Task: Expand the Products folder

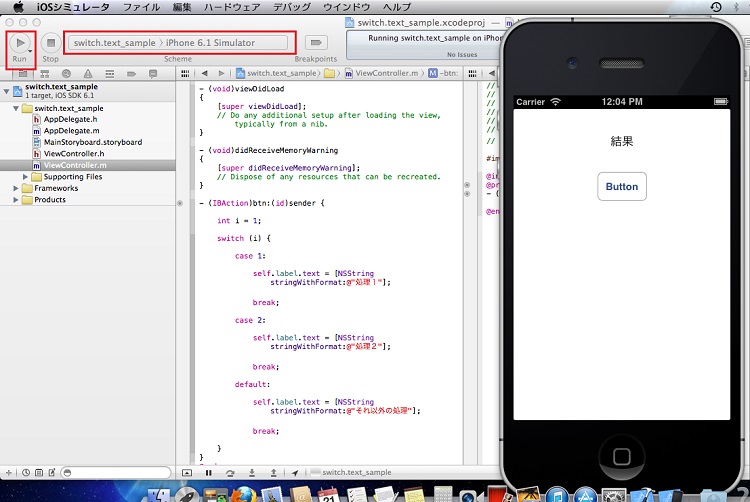Action: [16, 200]
